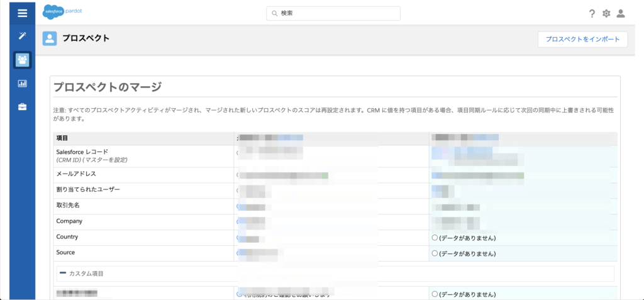The width and height of the screenshot is (644, 300).
Task: Click the prospect avatar icon beside プロスペクト
Action: tap(50, 38)
